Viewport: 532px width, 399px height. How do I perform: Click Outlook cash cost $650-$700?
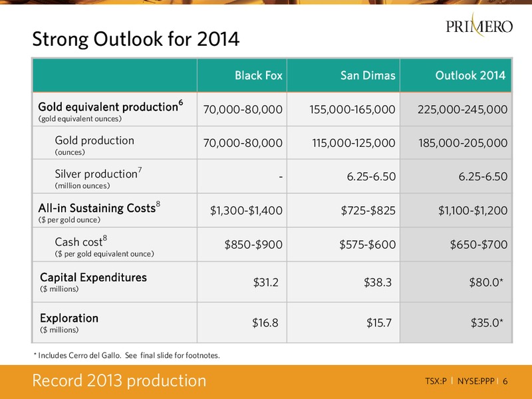coord(479,244)
